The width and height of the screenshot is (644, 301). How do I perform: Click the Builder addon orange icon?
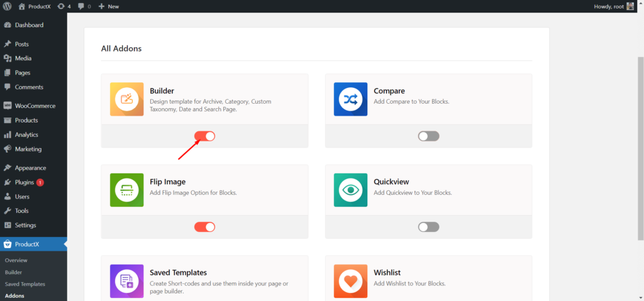point(127,99)
